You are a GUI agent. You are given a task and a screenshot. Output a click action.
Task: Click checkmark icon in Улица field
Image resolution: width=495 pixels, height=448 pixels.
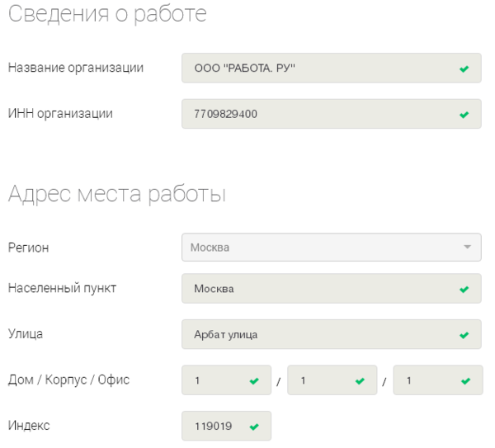click(464, 335)
